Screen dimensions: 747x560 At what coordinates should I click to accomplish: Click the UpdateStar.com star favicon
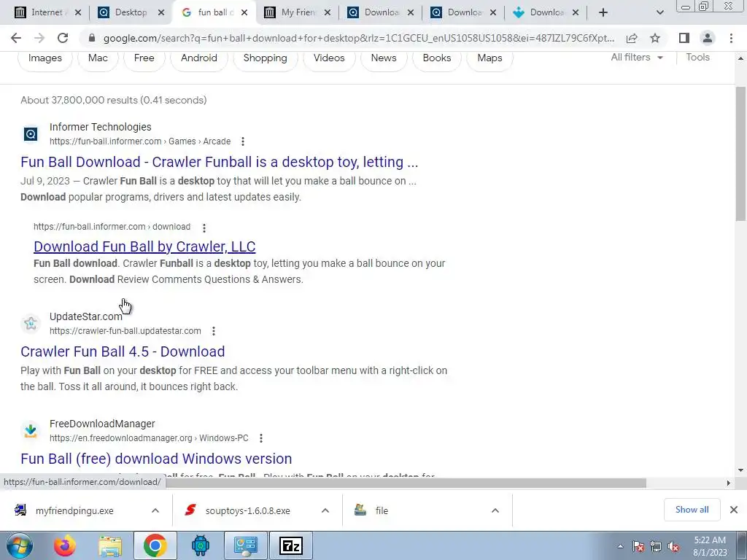click(31, 324)
